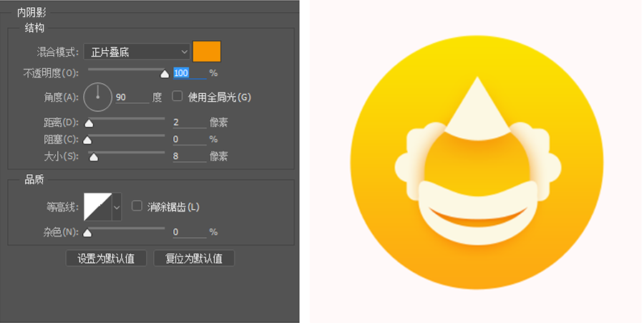Click the 距离(D) label
This screenshot has height=323, width=644.
click(x=62, y=122)
